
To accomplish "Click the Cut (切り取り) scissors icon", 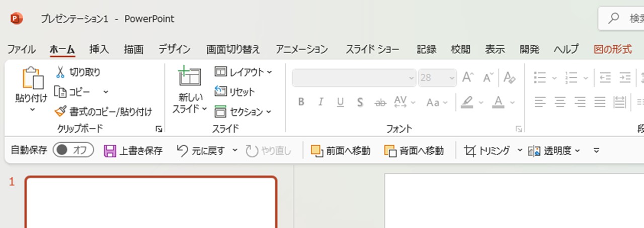I will pos(60,72).
